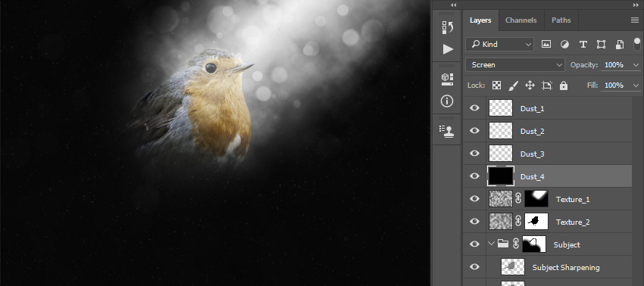Lock artboard nesting icon

547,85
